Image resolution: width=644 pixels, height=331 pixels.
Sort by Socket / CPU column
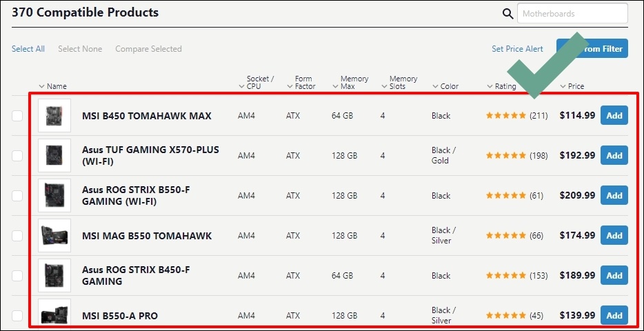coord(256,83)
